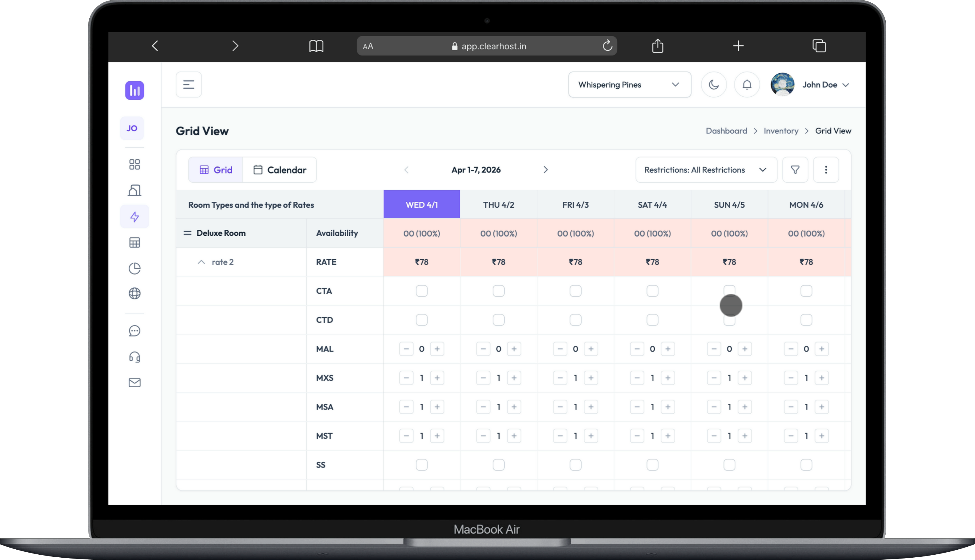This screenshot has width=975, height=560.
Task: Check the CTD checkbox for FRI 4/3
Action: point(575,320)
